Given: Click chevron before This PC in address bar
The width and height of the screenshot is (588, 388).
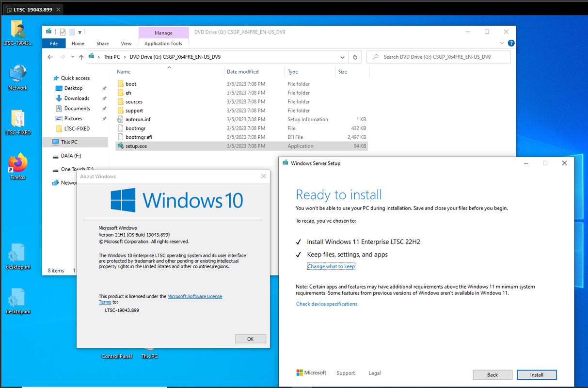Looking at the screenshot, I should (x=99, y=57).
